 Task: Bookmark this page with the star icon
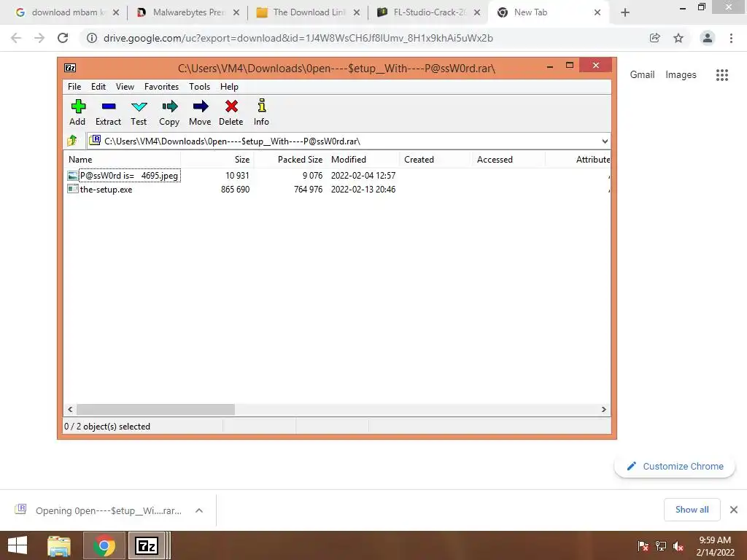[x=678, y=38]
